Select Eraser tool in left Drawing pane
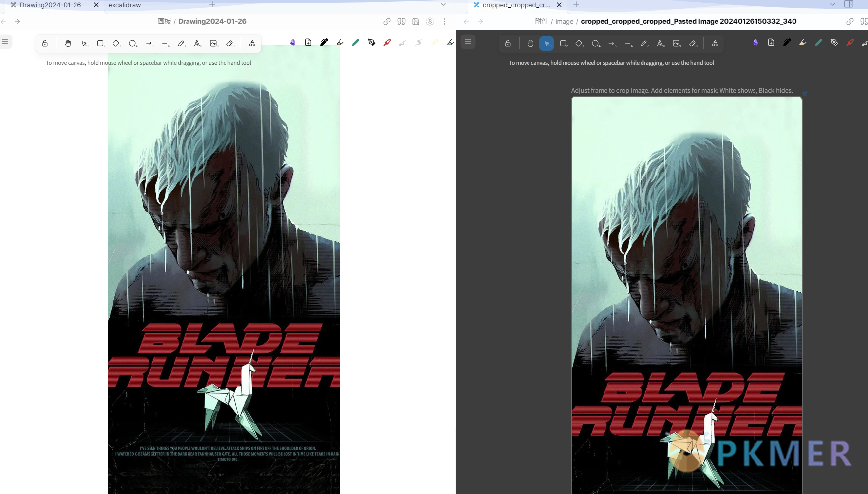Screen dimensions: 868x494 tap(230, 43)
